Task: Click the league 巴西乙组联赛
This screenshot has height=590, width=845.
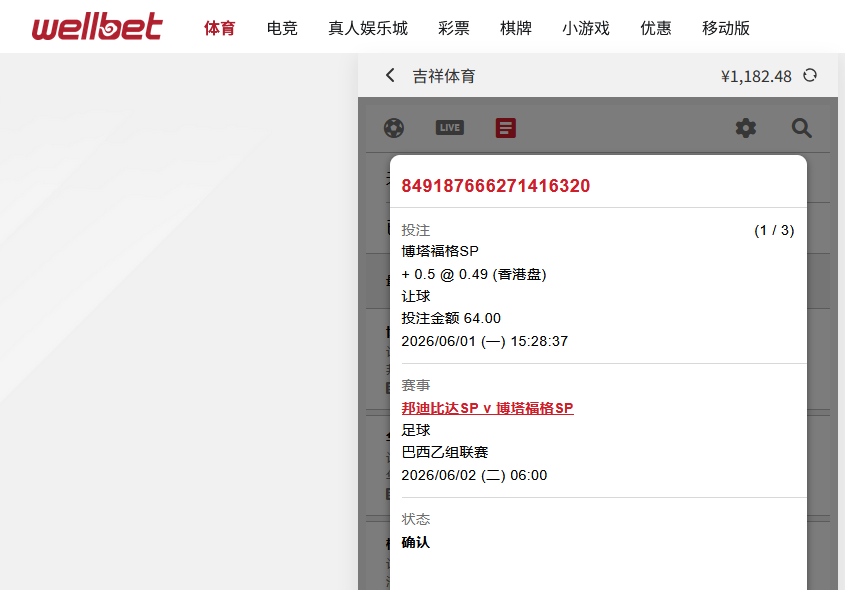Action: (445, 452)
